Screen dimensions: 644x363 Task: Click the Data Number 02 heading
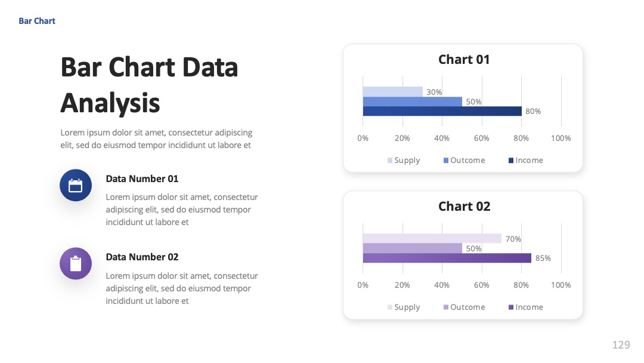click(x=142, y=257)
